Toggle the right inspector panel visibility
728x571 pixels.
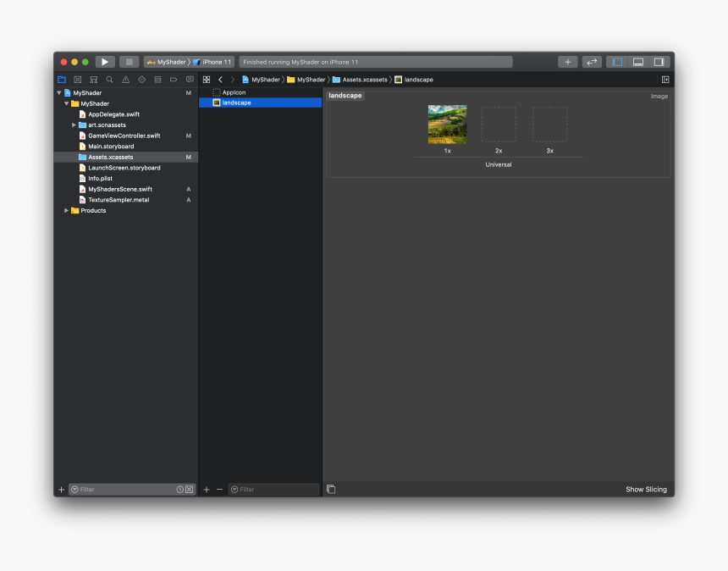pyautogui.click(x=659, y=61)
